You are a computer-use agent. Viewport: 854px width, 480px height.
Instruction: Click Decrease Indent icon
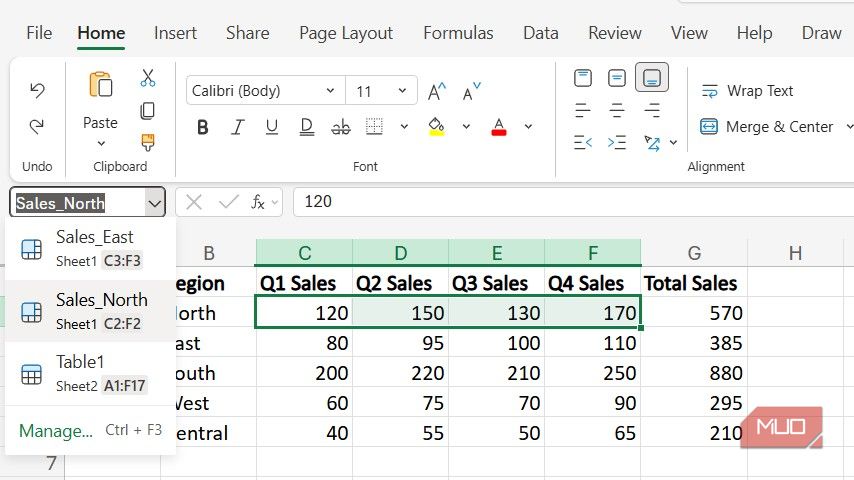click(583, 143)
